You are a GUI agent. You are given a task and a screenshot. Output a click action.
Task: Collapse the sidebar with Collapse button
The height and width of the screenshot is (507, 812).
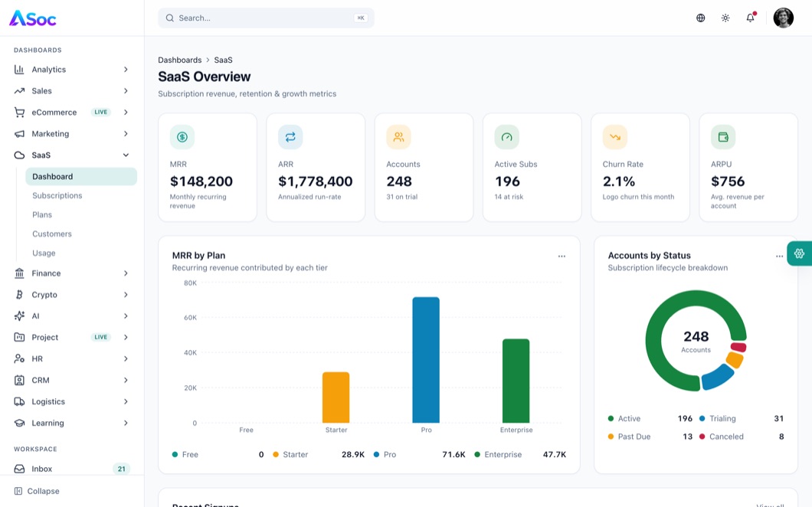37,491
